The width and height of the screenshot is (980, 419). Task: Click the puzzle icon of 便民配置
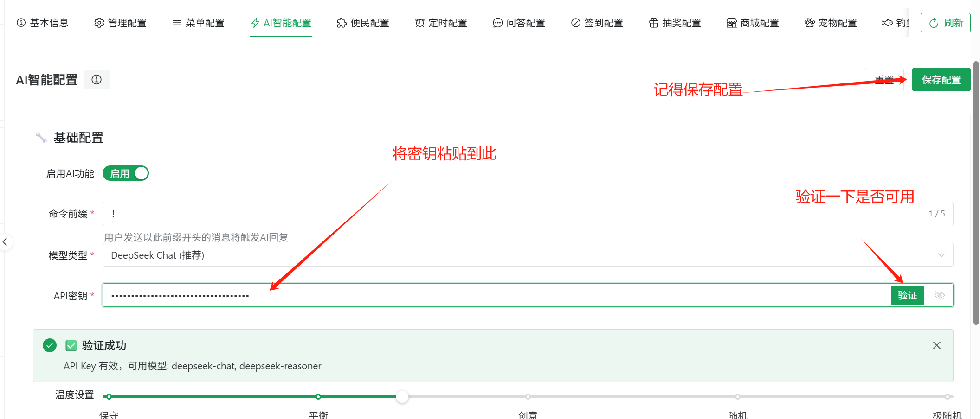(342, 23)
